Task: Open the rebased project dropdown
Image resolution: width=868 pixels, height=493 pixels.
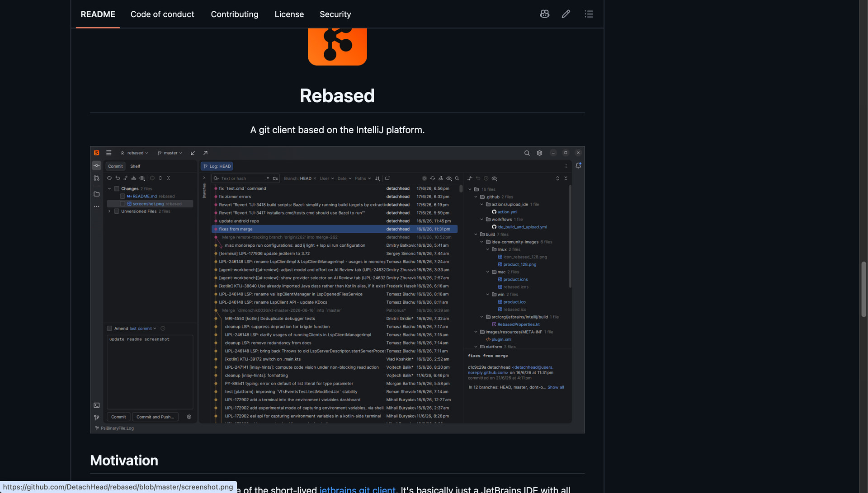Action: 135,153
